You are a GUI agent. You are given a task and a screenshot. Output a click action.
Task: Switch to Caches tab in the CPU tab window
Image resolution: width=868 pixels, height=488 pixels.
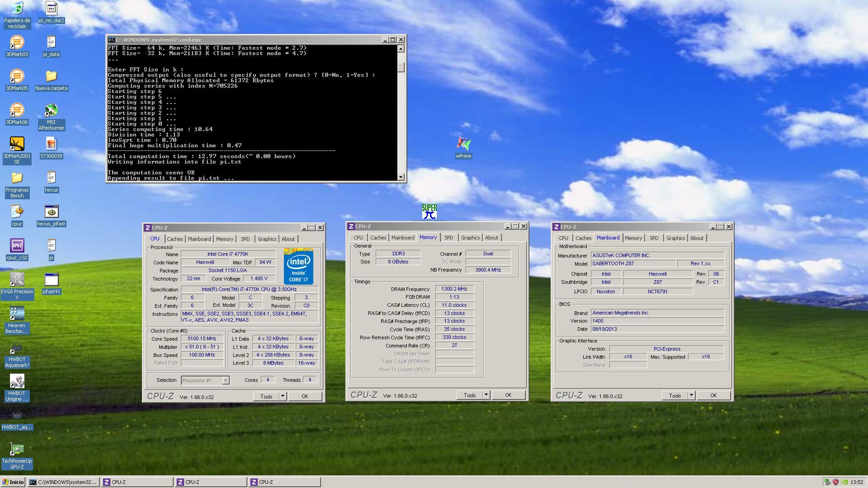(175, 239)
